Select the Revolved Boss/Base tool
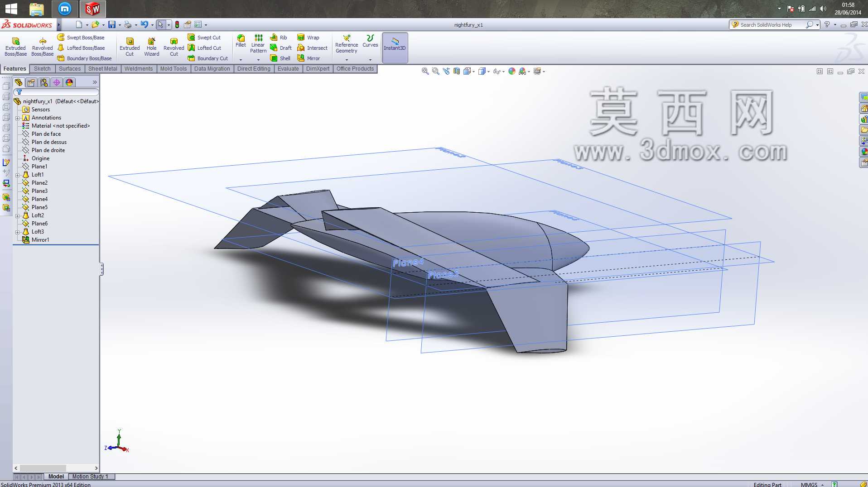 point(42,47)
